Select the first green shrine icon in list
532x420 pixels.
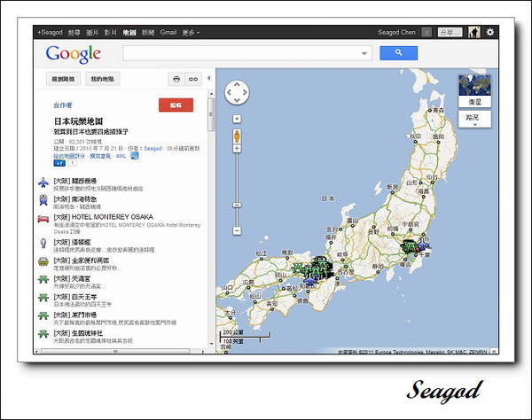point(43,279)
